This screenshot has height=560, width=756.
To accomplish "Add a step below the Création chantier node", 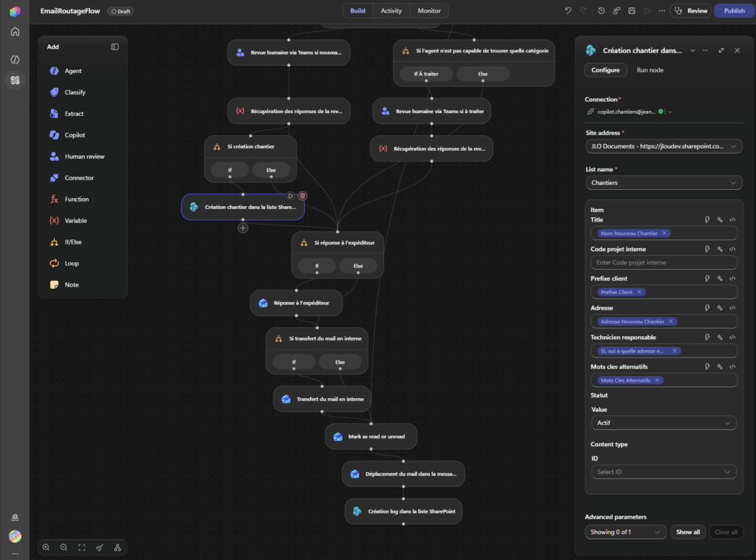I will [x=243, y=228].
